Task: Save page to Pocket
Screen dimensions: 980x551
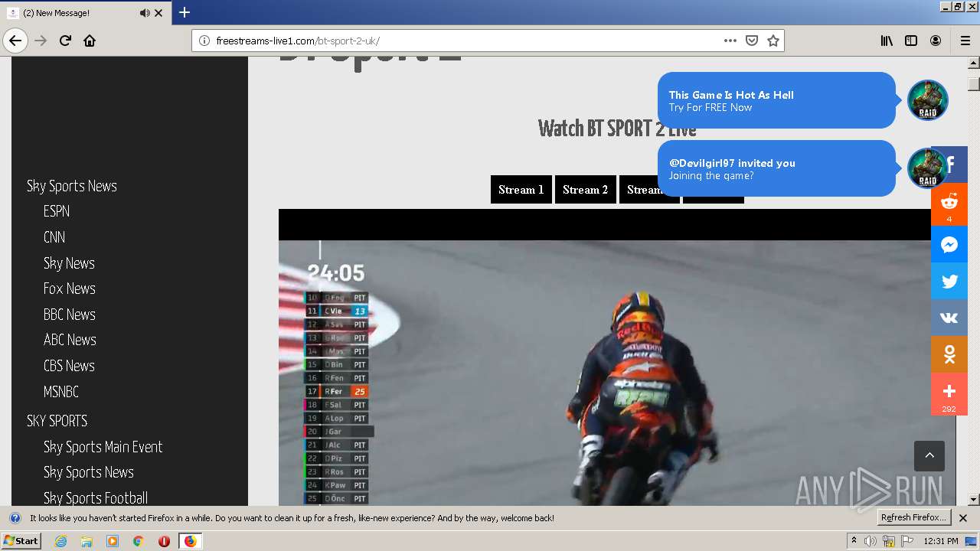Action: point(752,41)
